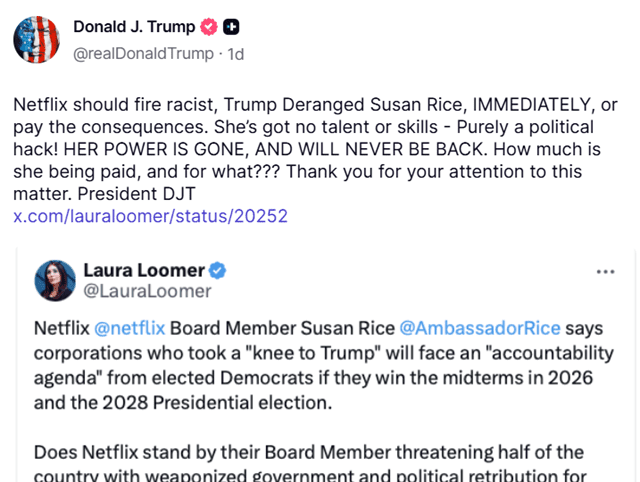
Task: Open Donald J. Trump's profile picture
Action: click(36, 40)
